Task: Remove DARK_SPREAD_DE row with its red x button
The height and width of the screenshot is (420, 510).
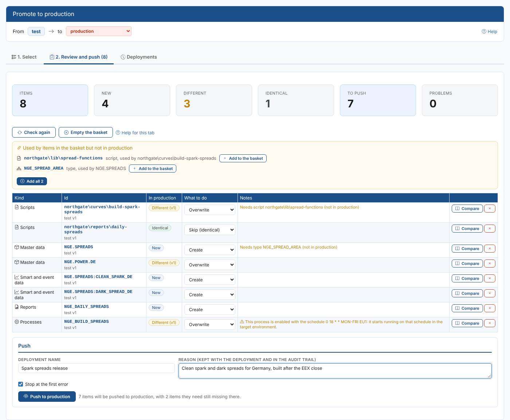Action: click(x=490, y=293)
